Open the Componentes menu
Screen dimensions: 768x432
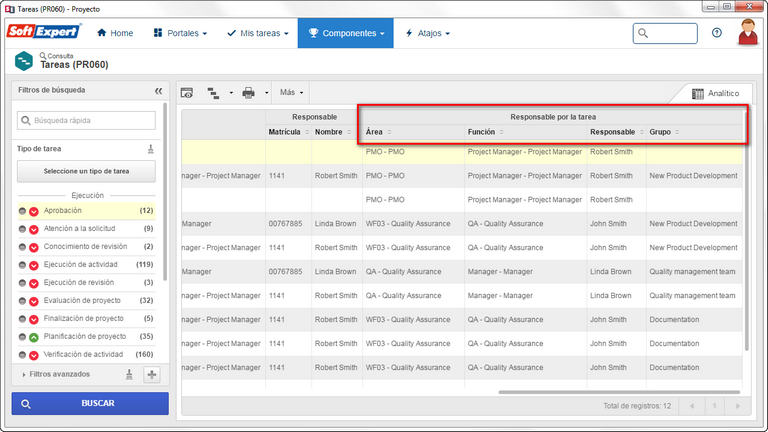tap(346, 33)
